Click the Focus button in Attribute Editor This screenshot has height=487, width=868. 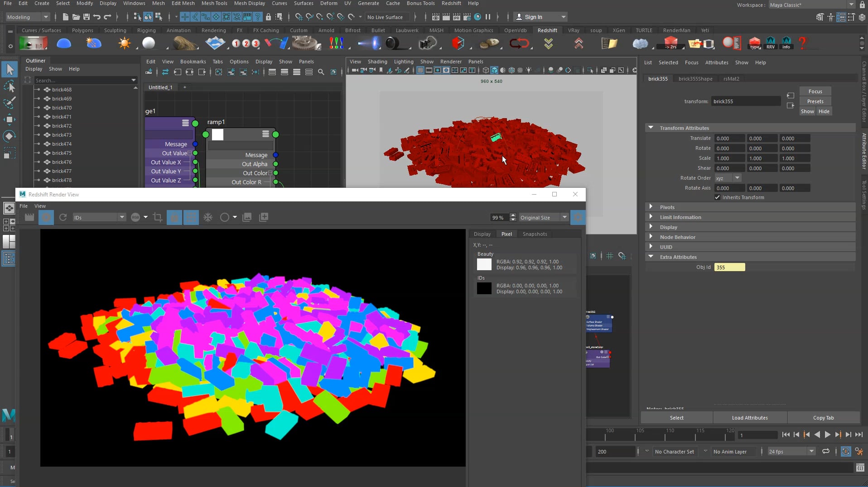[x=815, y=91]
